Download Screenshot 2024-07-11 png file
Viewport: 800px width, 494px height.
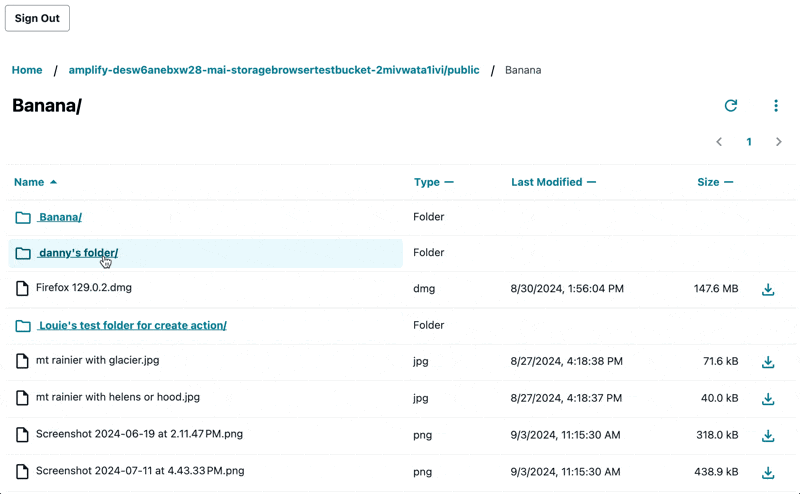coord(768,472)
